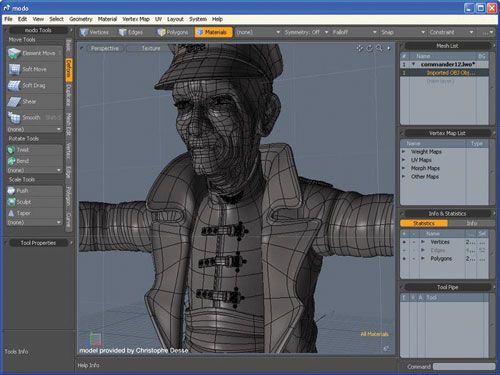Open the Constraint dropdown
The height and width of the screenshot is (375, 500).
click(x=451, y=32)
